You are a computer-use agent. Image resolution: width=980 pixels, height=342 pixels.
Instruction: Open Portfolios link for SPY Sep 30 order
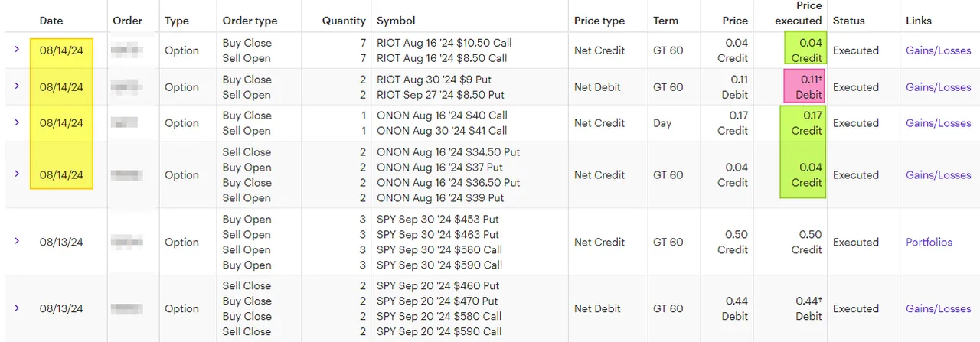point(929,242)
